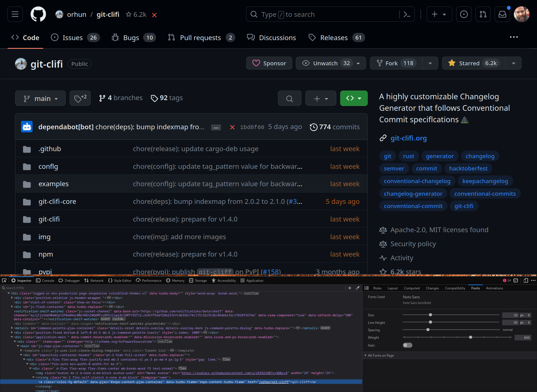Collapse the application-main div in Inspector
The image size is (537, 392).
pos(12,337)
